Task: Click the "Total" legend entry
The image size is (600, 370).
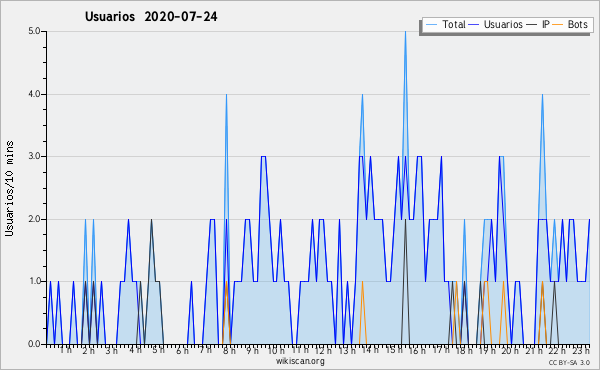Action: pyautogui.click(x=454, y=24)
